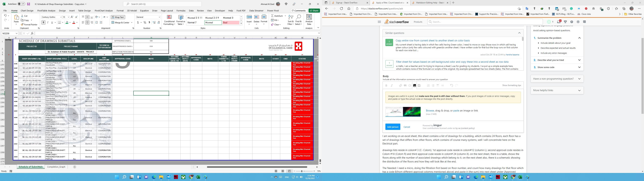Open Stack Overflow achievements trophy icon
The height and width of the screenshot is (181, 644).
click(x=565, y=22)
